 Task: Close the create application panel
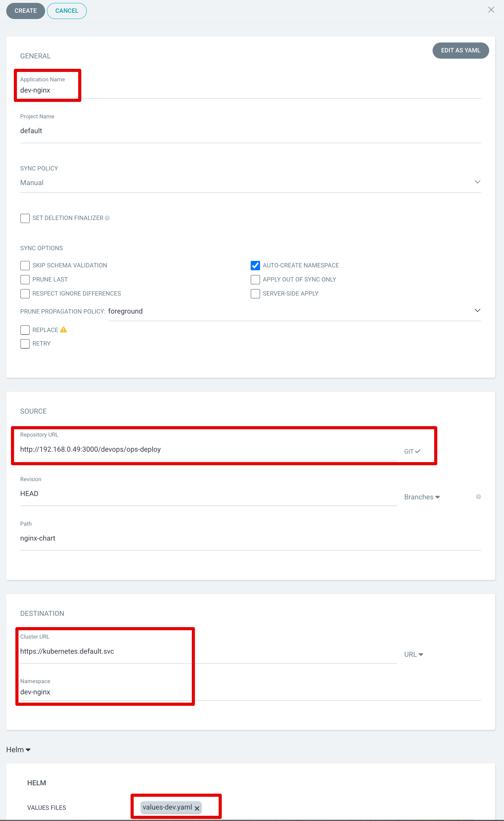point(491,10)
